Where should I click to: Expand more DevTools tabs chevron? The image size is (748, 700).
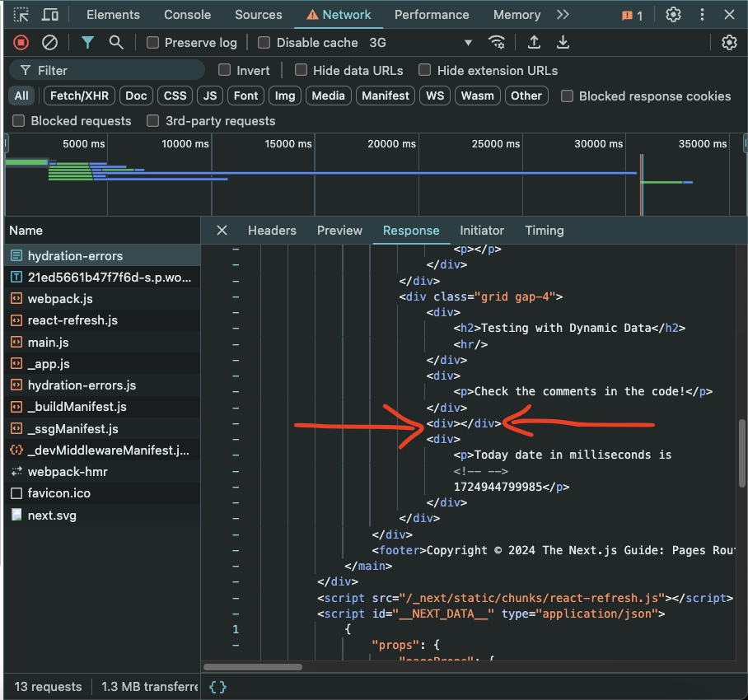563,15
